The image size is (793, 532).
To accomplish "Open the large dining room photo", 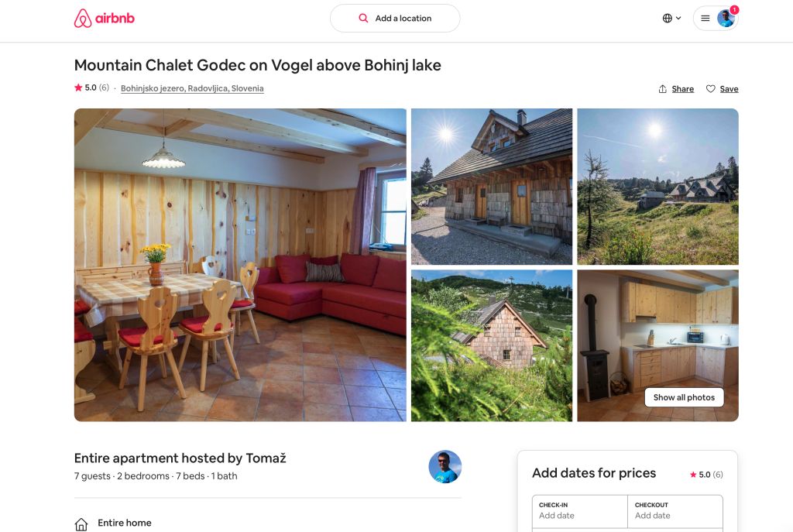I will [x=240, y=265].
